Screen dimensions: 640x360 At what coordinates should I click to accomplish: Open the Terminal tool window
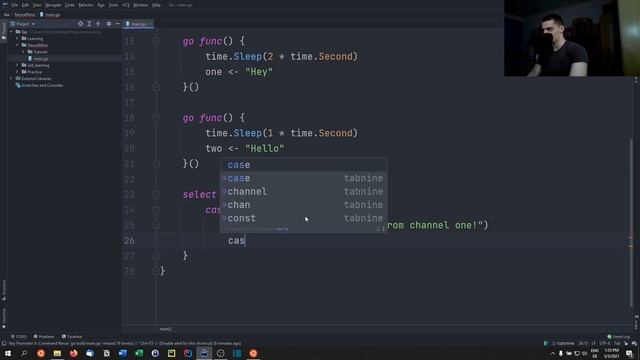(x=72, y=337)
